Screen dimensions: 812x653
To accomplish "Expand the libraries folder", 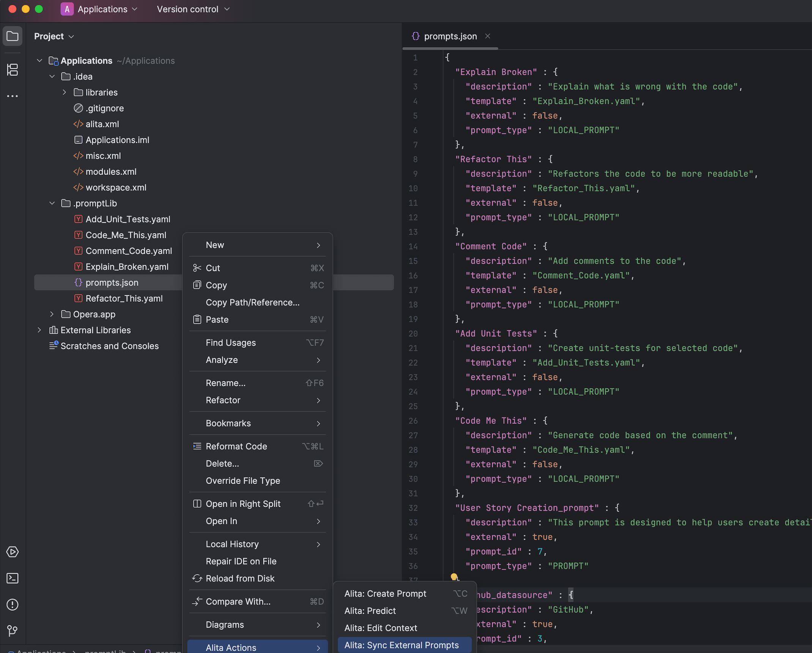I will click(65, 92).
